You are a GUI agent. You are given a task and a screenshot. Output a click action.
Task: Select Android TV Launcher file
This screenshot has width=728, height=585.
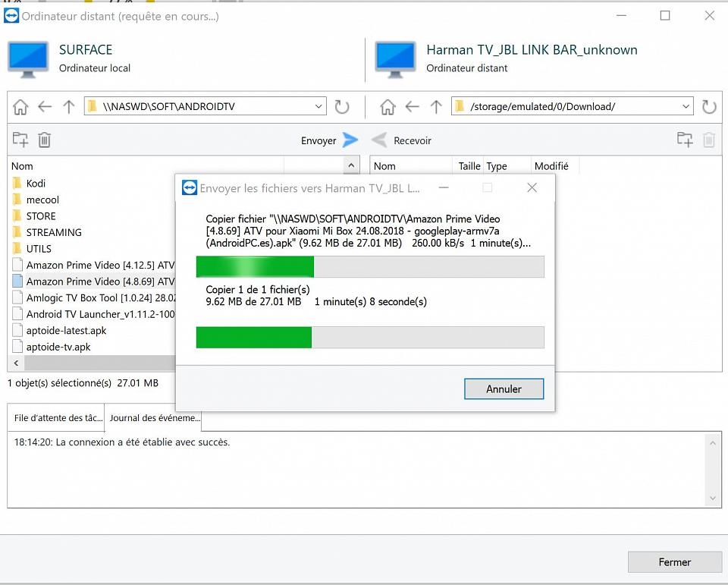click(x=93, y=314)
